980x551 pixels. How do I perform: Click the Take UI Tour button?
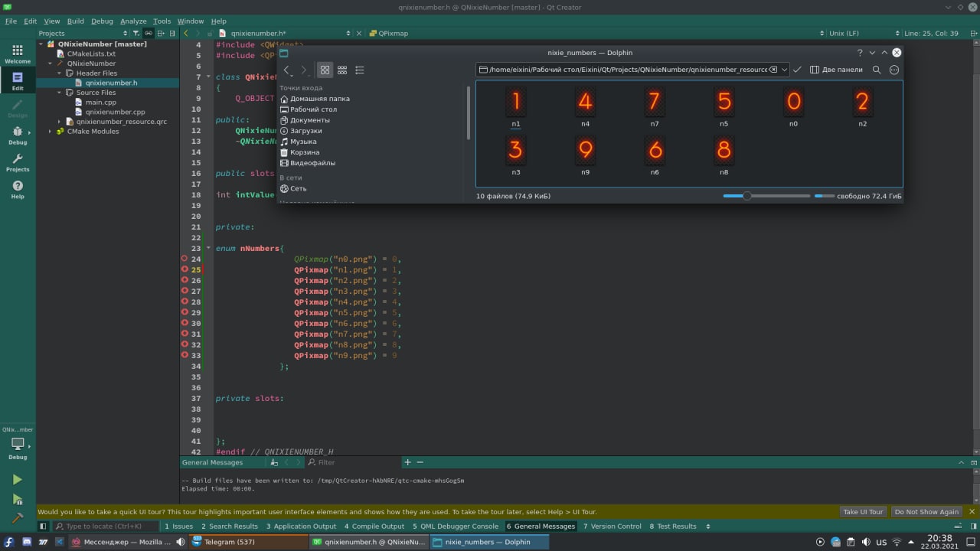863,512
